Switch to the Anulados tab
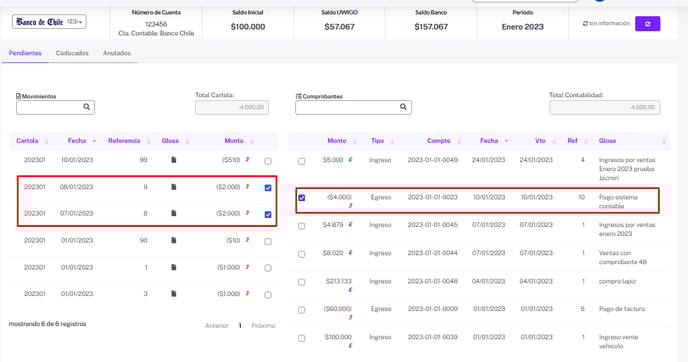The width and height of the screenshot is (688, 362). click(117, 53)
